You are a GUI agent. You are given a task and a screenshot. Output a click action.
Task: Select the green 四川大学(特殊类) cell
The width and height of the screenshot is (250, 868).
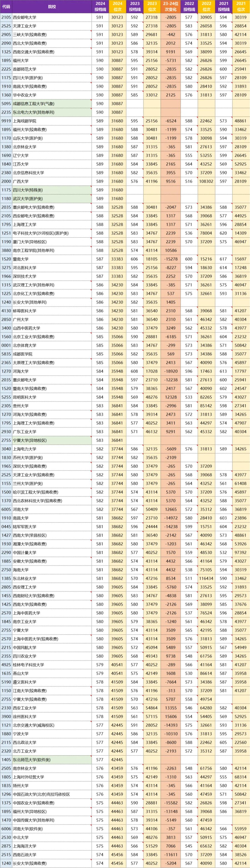[52, 190]
